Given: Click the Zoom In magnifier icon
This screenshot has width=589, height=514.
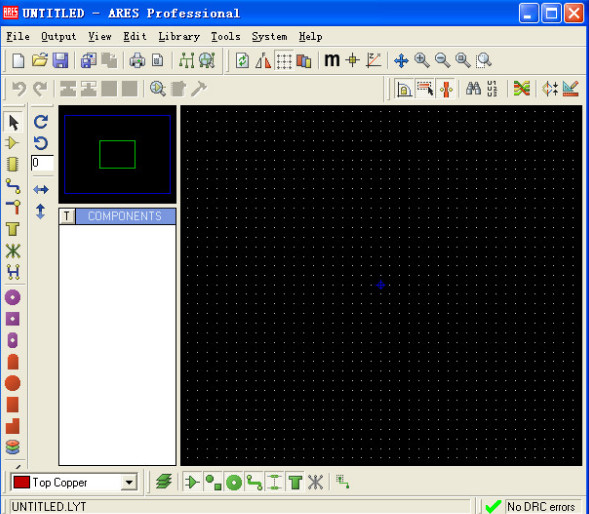Looking at the screenshot, I should coord(422,60).
